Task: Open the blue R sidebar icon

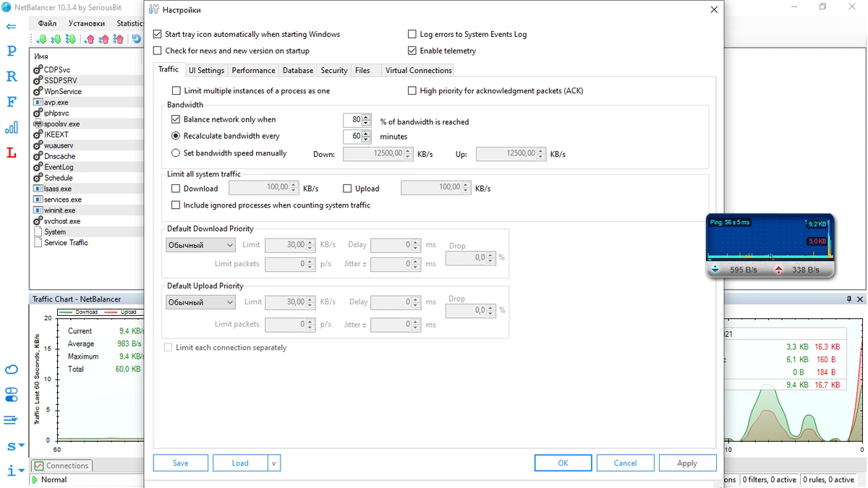Action: 12,77
